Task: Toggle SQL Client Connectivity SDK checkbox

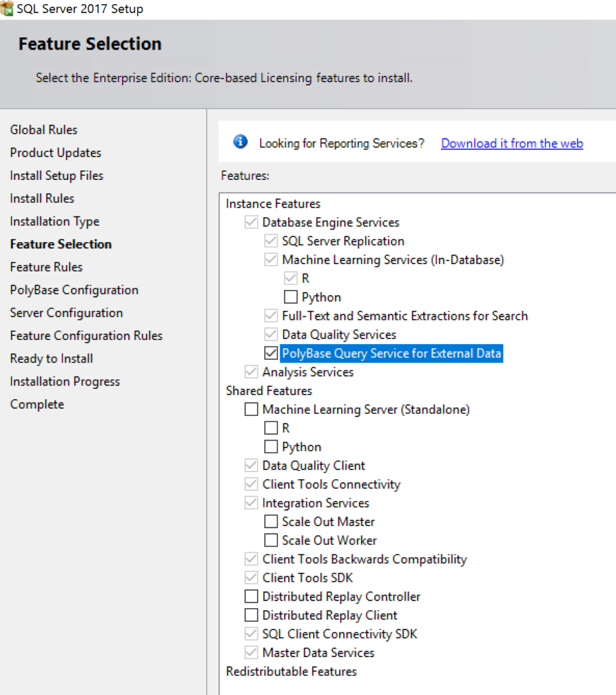Action: (251, 633)
